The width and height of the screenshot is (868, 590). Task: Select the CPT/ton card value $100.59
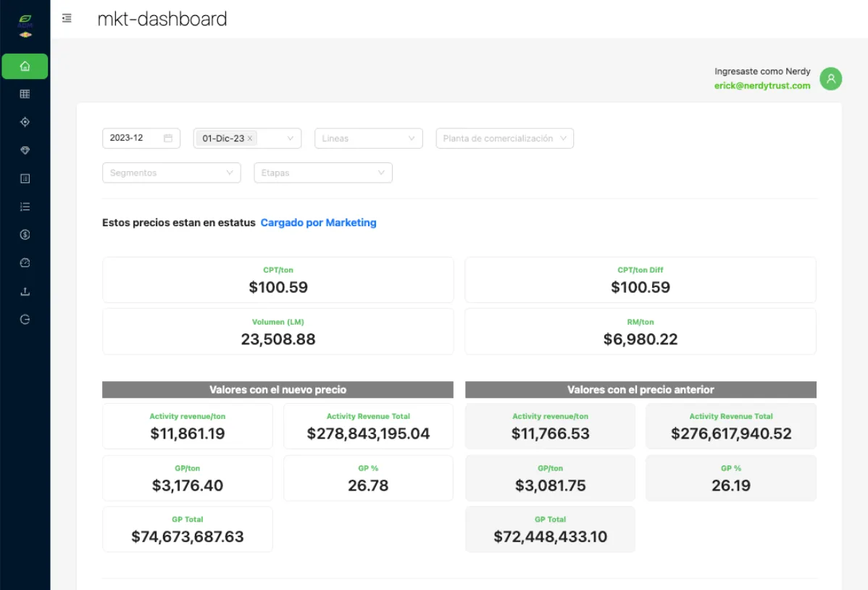[278, 287]
